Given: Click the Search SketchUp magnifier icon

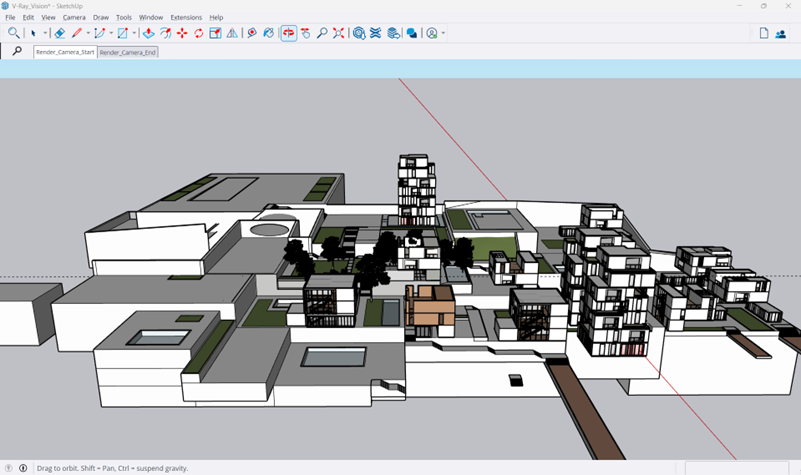Looking at the screenshot, I should (13, 33).
